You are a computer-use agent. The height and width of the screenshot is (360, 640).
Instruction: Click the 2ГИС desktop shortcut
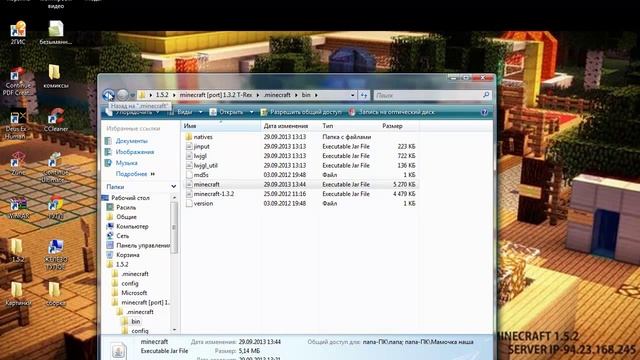[18, 33]
